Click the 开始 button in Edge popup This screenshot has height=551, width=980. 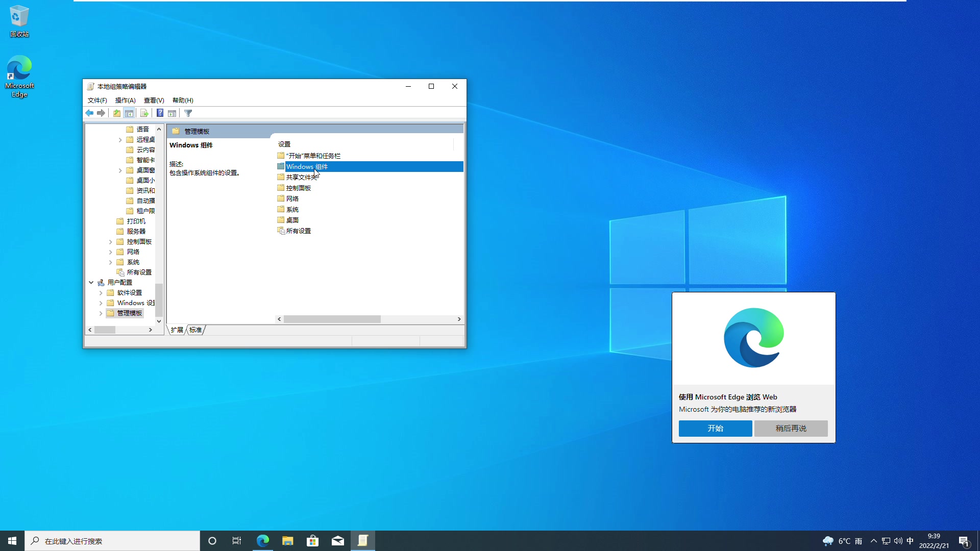[715, 429]
